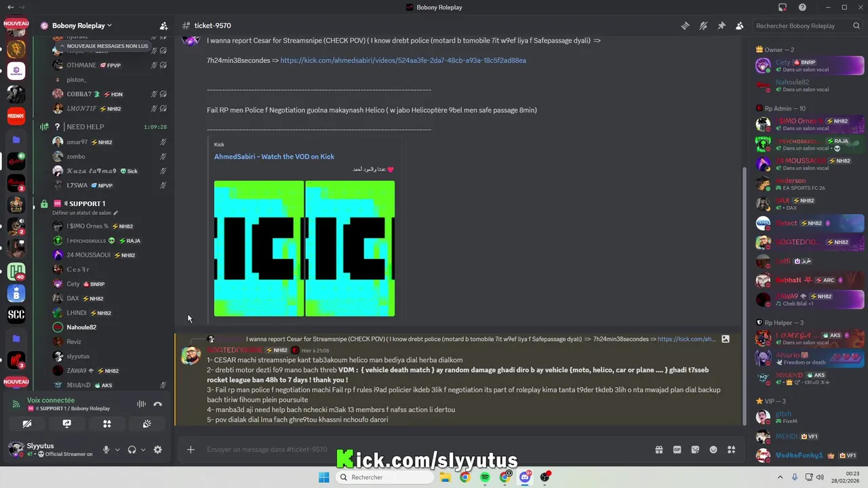This screenshot has height=488, width=868.
Task: Open Anderson profile in member list
Action: (x=810, y=184)
